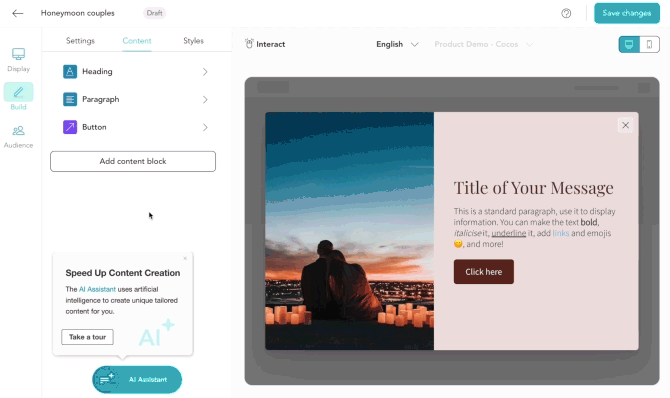Click the Heading block icon
This screenshot has height=398, width=670.
70,71
